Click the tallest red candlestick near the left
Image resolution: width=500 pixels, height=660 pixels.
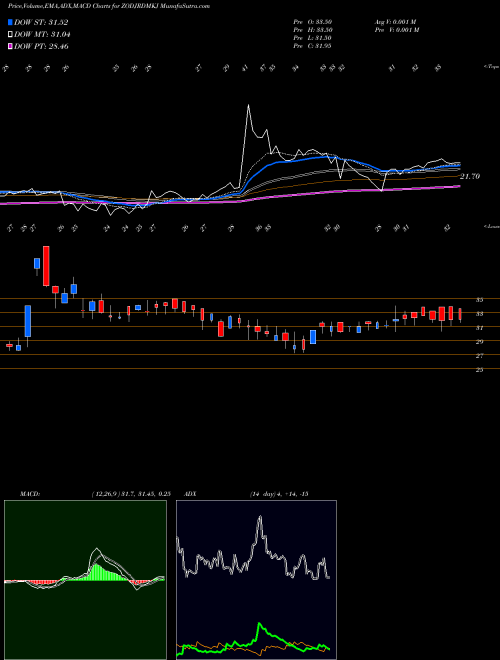pyautogui.click(x=46, y=266)
